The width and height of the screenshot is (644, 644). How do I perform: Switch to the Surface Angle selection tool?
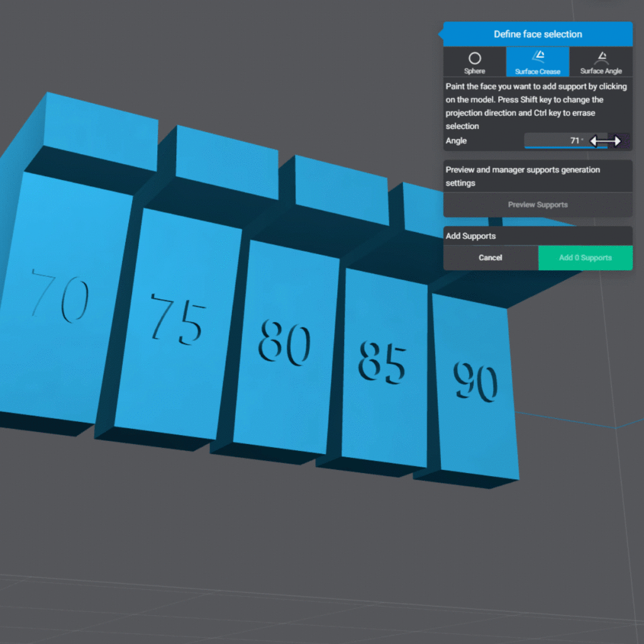coord(601,62)
